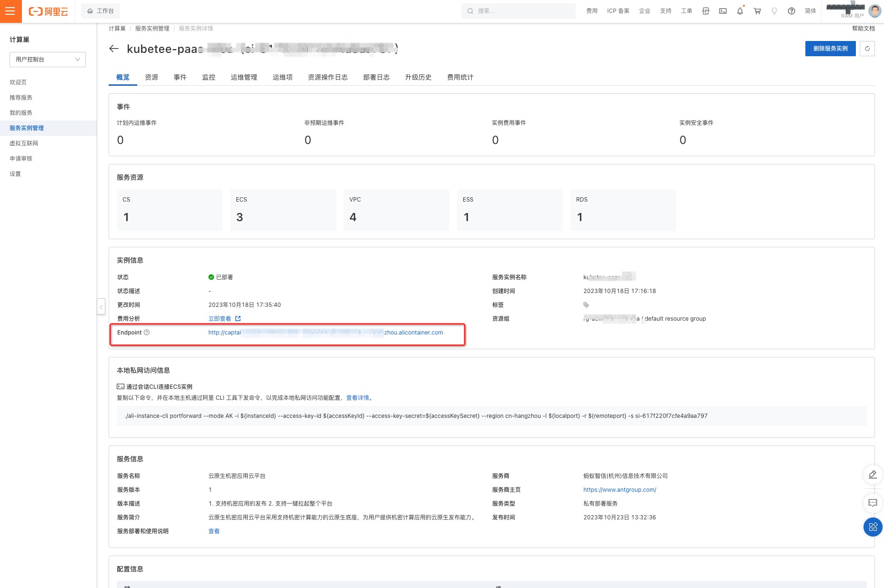The height and width of the screenshot is (588, 884).
Task: Go to 计算巢 breadcrumb
Action: click(117, 29)
